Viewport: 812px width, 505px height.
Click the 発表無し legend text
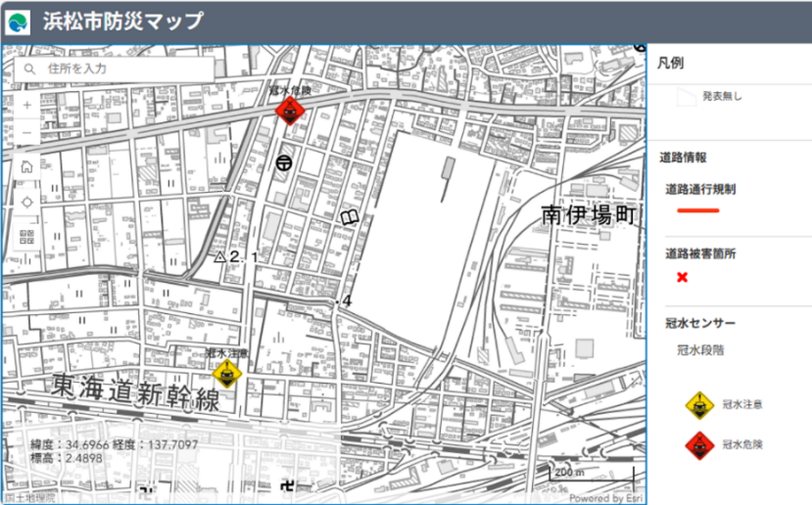722,96
